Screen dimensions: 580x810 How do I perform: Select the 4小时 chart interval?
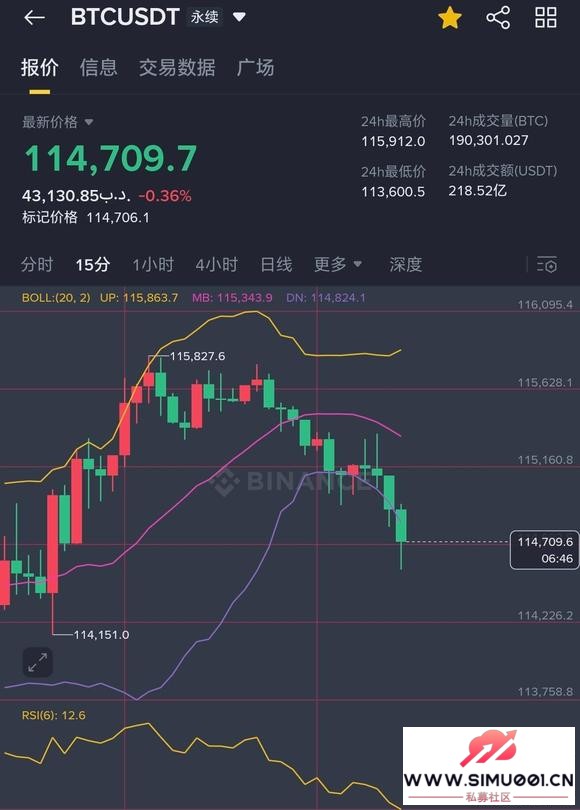[216, 264]
